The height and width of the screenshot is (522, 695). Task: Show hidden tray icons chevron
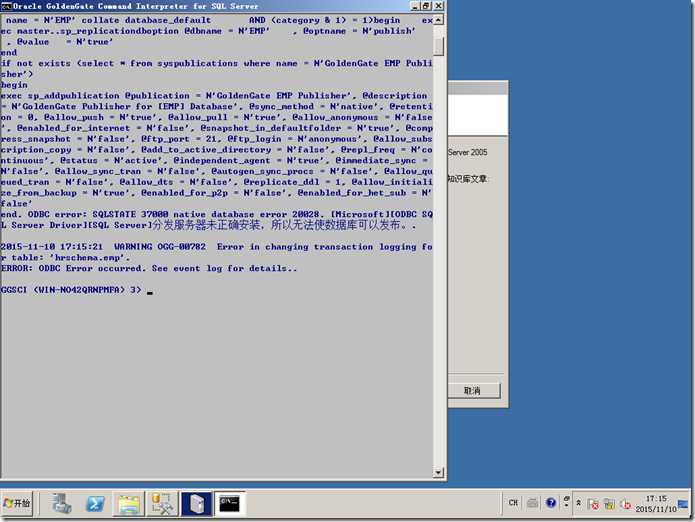[x=578, y=503]
